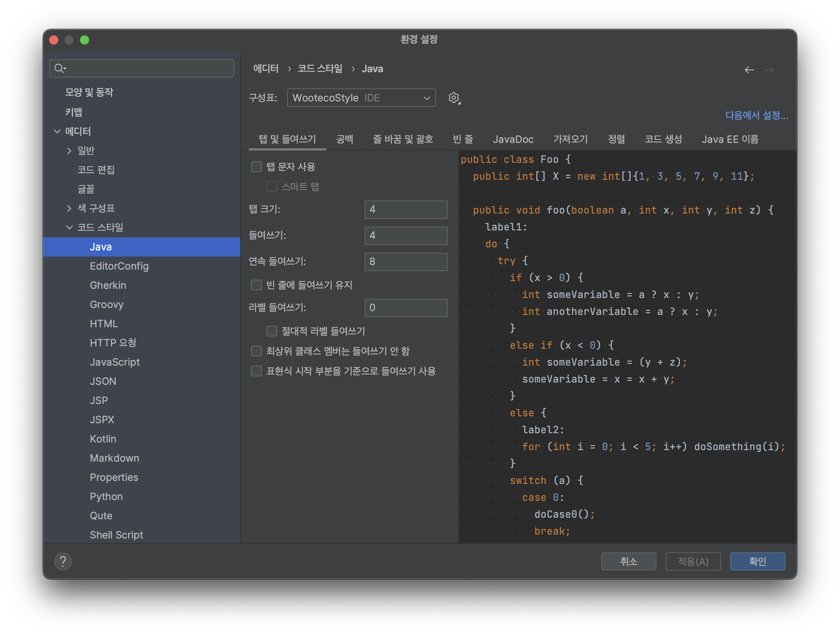Viewport: 840px width, 636px height.
Task: Collapse the 에디터 tree section
Action: tap(57, 131)
